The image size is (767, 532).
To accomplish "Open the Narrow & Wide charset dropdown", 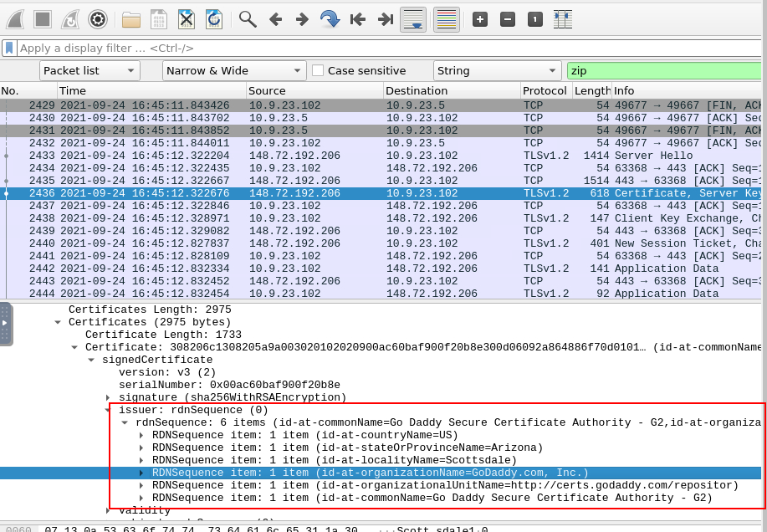I will 234,71.
